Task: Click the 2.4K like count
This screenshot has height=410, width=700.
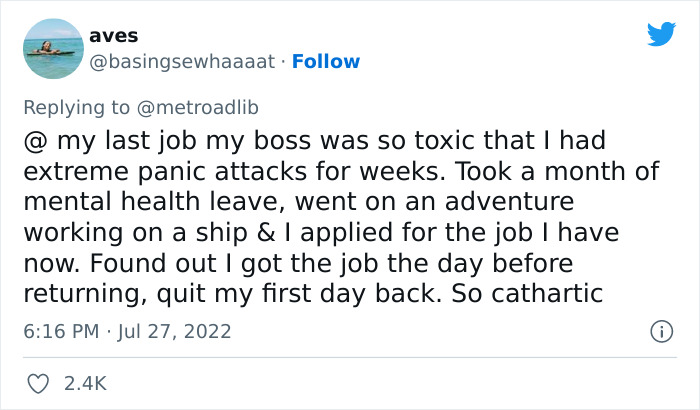Action: [x=85, y=383]
